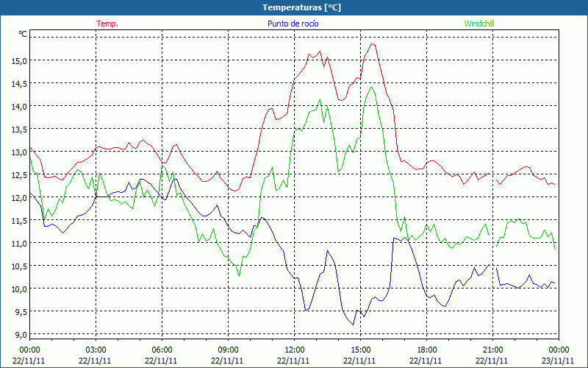Click the 13,5 y-axis value

point(19,130)
